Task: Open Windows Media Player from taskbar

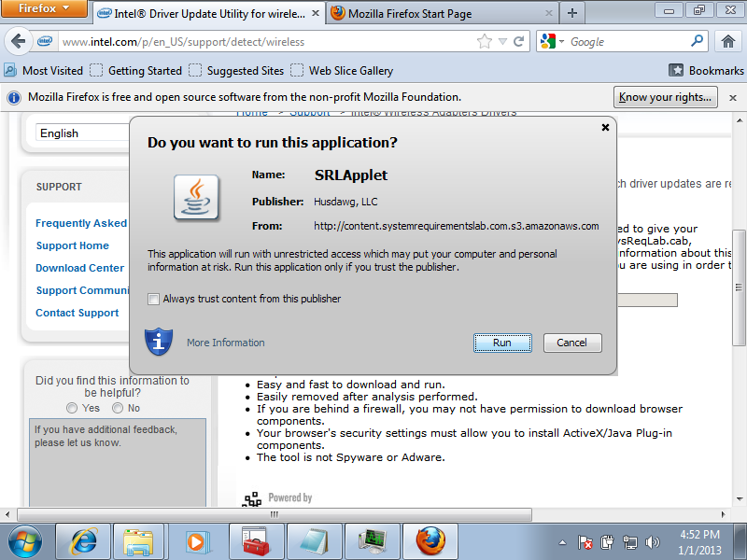Action: coord(196,542)
